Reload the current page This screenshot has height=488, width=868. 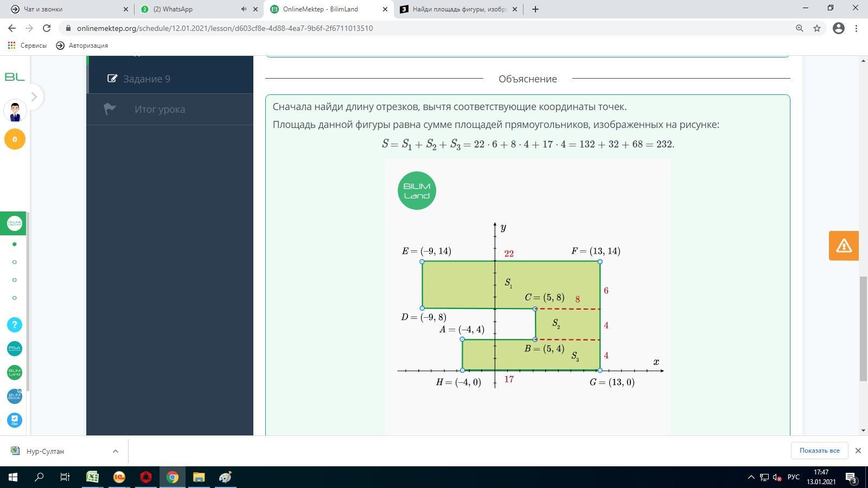(x=47, y=28)
